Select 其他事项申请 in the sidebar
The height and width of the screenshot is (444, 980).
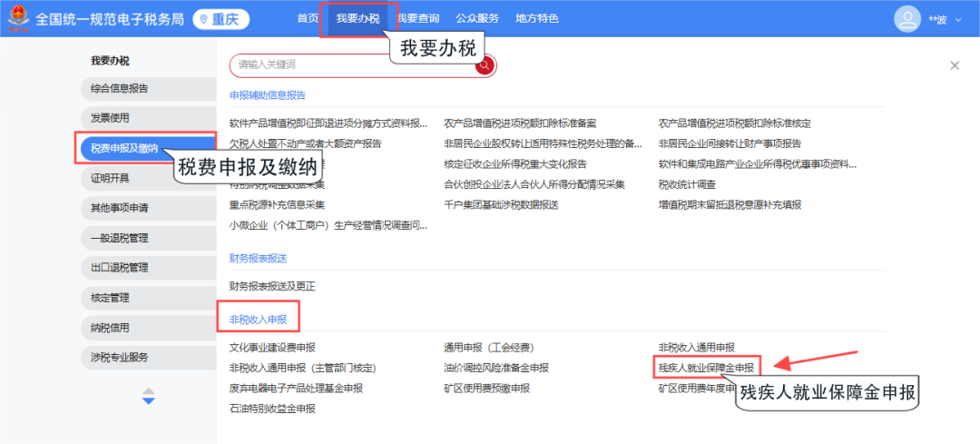point(148,208)
